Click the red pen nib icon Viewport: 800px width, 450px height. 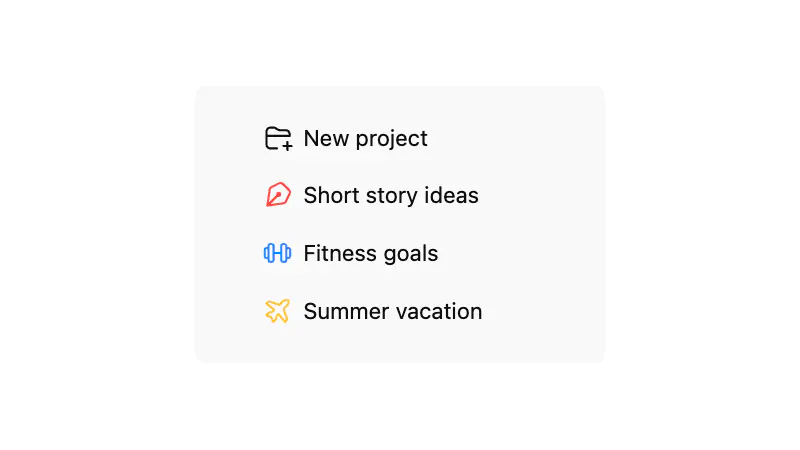(278, 196)
